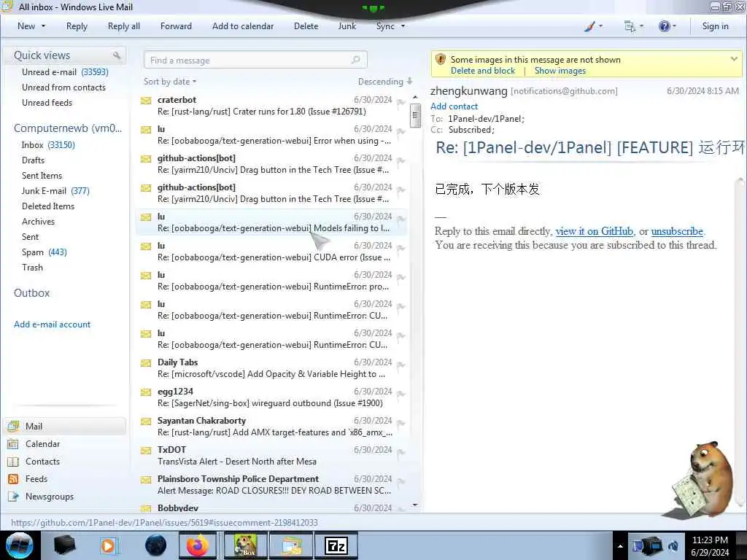Select the Outbox header

(31, 293)
